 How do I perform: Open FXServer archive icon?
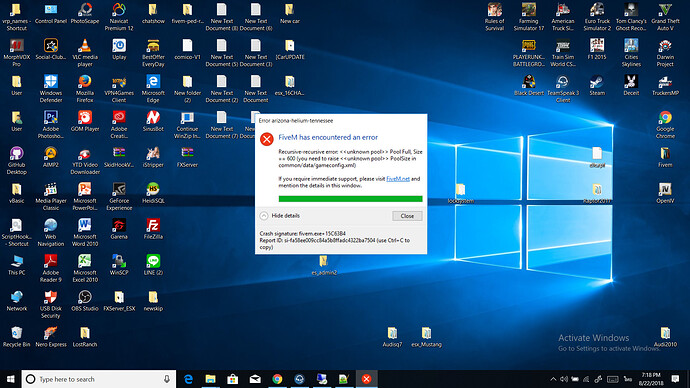point(187,157)
